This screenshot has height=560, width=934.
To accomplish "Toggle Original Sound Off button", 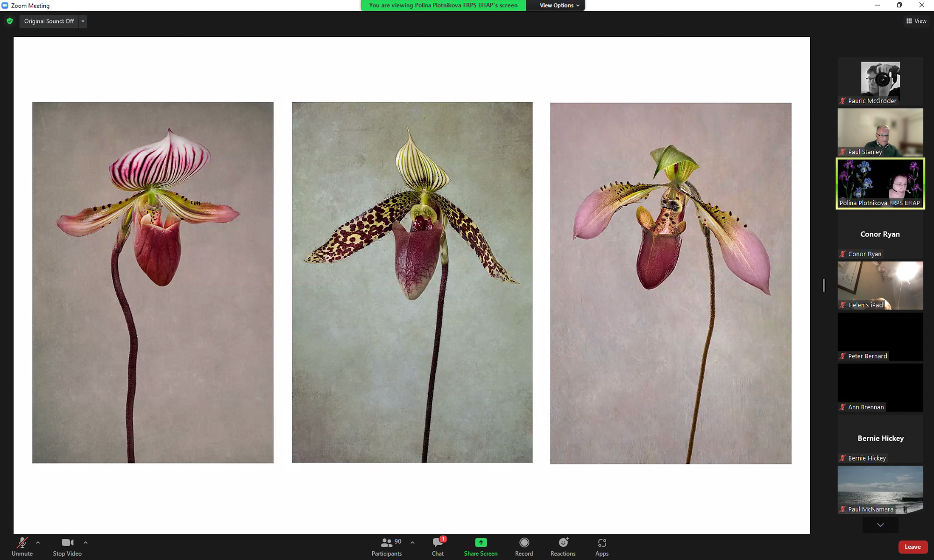I will (49, 21).
